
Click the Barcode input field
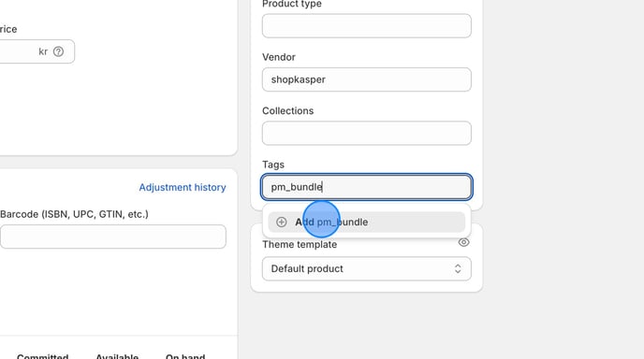click(113, 237)
